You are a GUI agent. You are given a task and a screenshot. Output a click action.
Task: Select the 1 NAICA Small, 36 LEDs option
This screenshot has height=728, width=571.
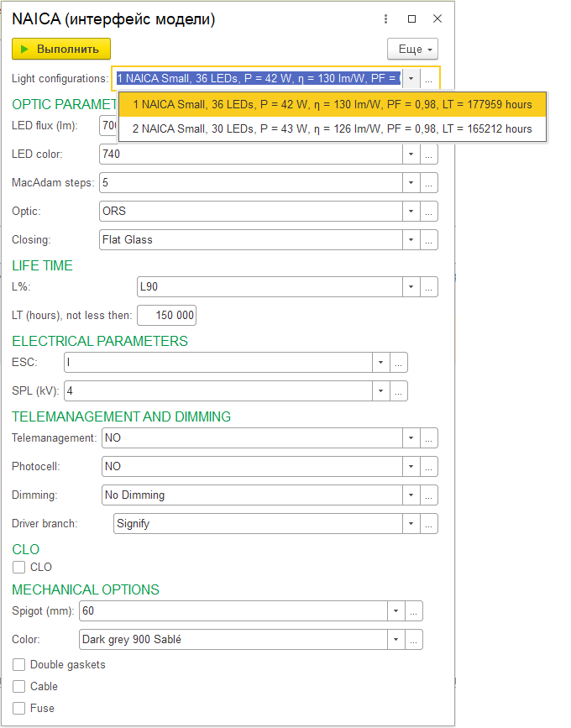coord(333,105)
